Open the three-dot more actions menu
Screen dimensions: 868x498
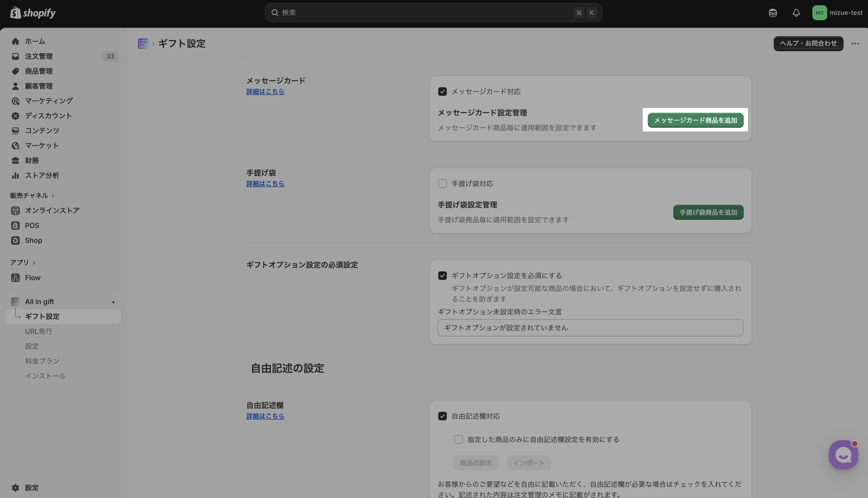[x=855, y=43]
